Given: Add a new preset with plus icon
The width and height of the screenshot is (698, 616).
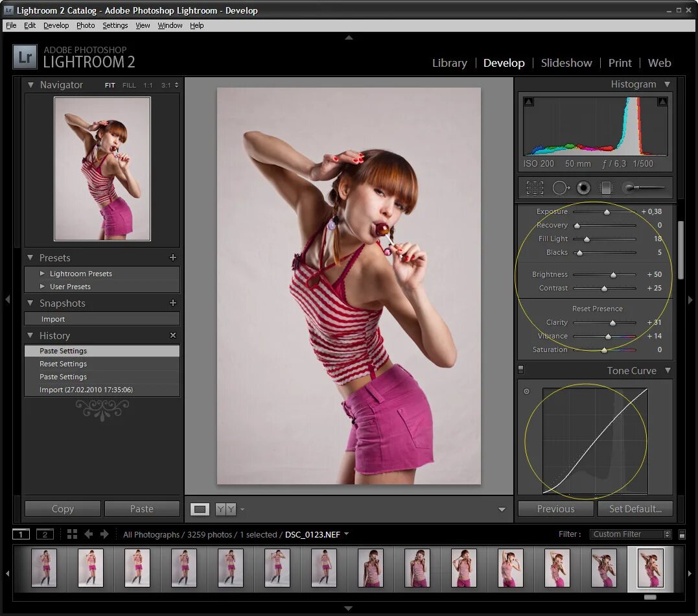Looking at the screenshot, I should [x=173, y=257].
